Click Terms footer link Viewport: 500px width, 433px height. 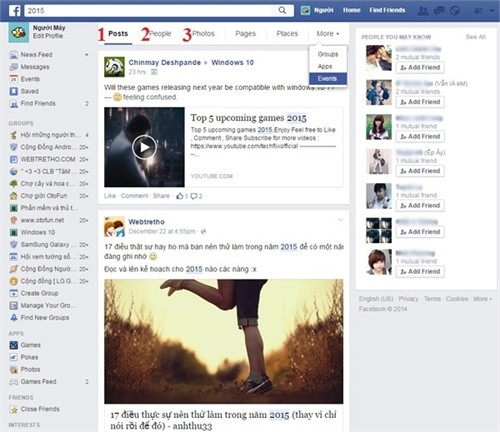432,299
